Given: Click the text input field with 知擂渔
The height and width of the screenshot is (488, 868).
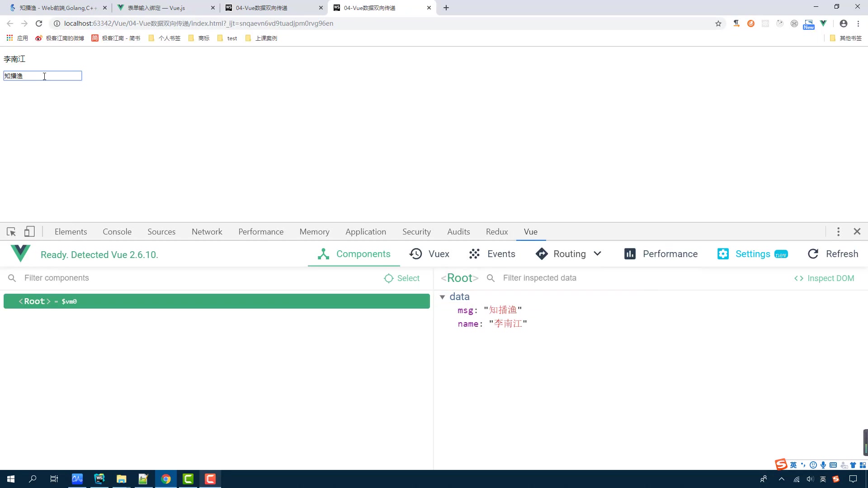Looking at the screenshot, I should (x=42, y=75).
